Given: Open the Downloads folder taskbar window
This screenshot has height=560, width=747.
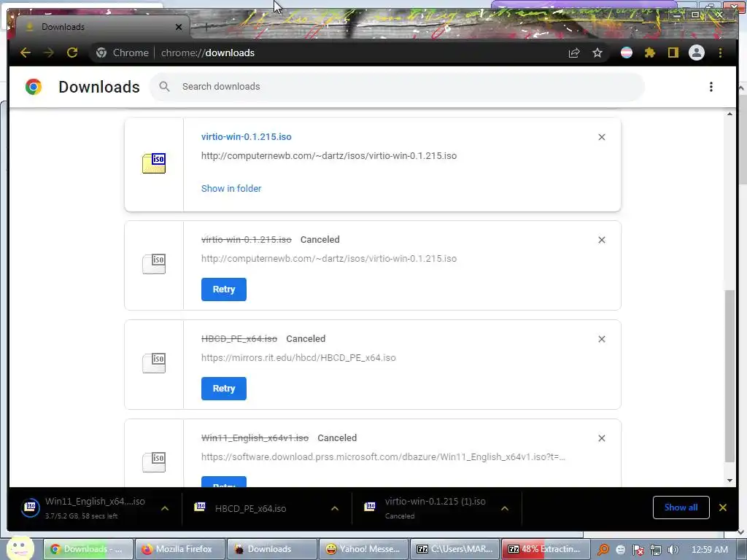Looking at the screenshot, I should coord(271,549).
